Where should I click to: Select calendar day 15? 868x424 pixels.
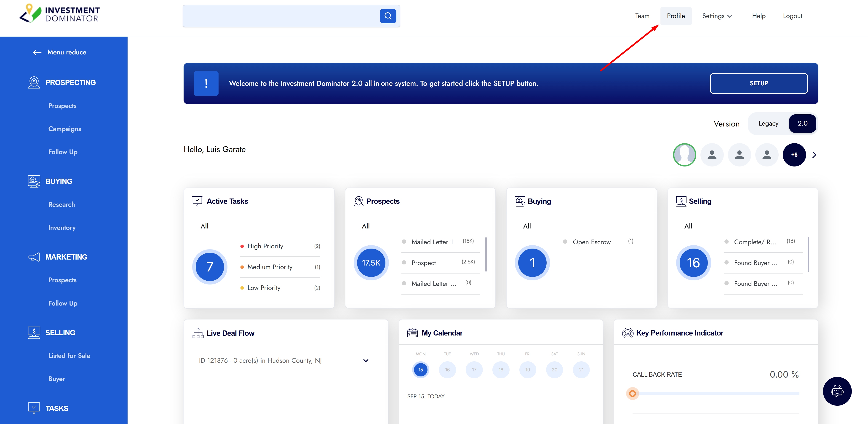click(420, 370)
